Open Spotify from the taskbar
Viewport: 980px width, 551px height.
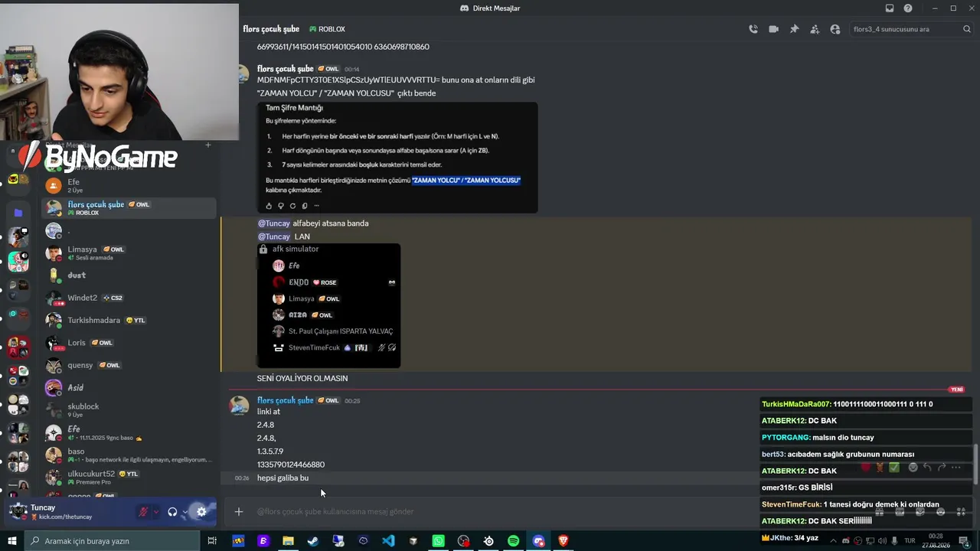[x=513, y=541]
